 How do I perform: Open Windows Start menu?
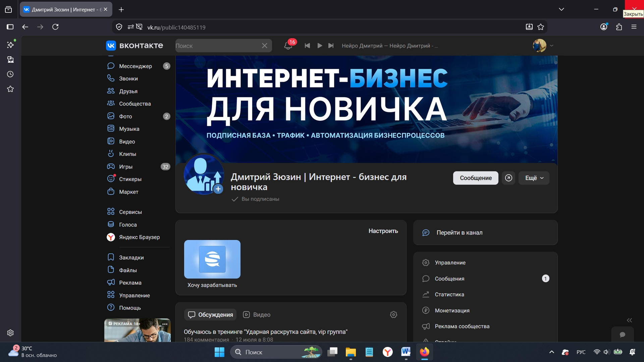[x=219, y=352]
